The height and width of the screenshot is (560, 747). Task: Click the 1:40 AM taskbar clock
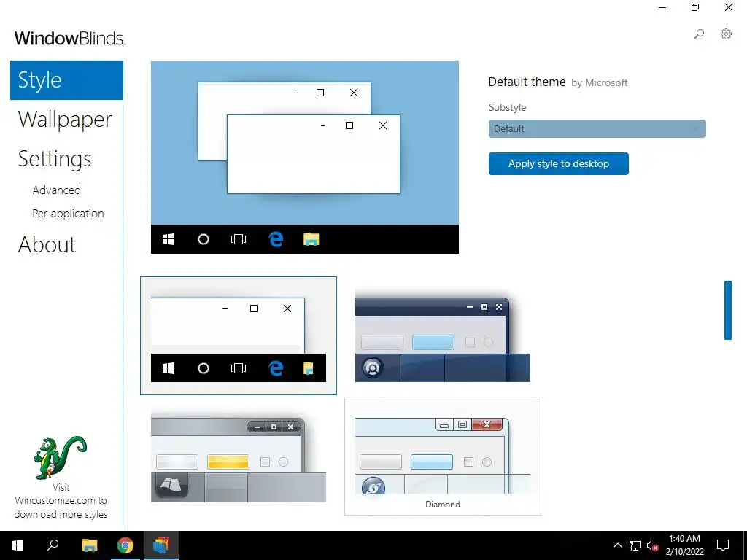(x=684, y=545)
